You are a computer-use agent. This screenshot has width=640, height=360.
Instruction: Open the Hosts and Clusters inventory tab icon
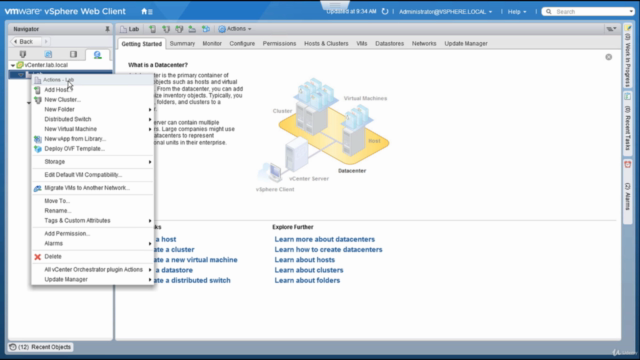[x=22, y=54]
